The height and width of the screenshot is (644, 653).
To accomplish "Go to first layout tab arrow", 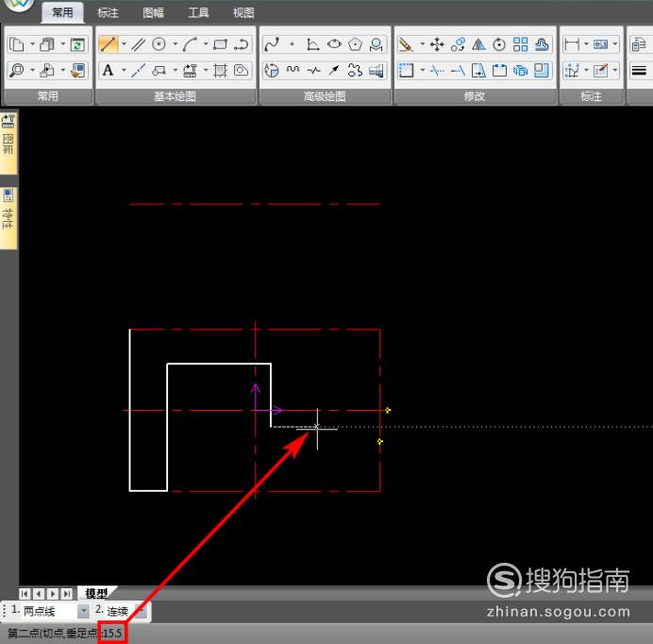I will pyautogui.click(x=25, y=593).
